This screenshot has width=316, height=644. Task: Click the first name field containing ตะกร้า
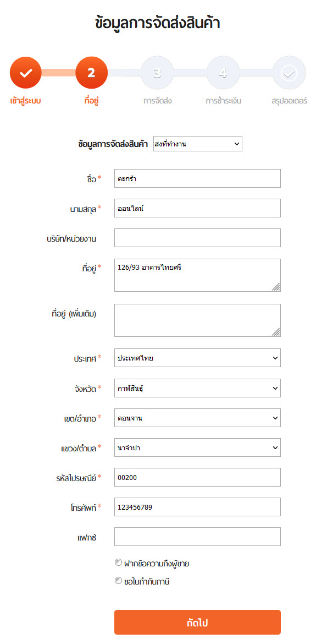click(197, 178)
